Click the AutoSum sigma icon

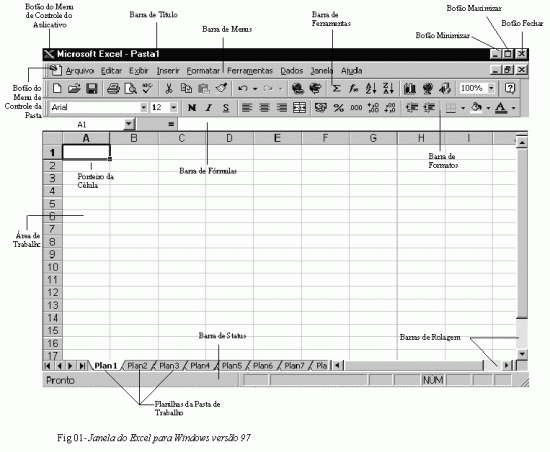pyautogui.click(x=336, y=88)
